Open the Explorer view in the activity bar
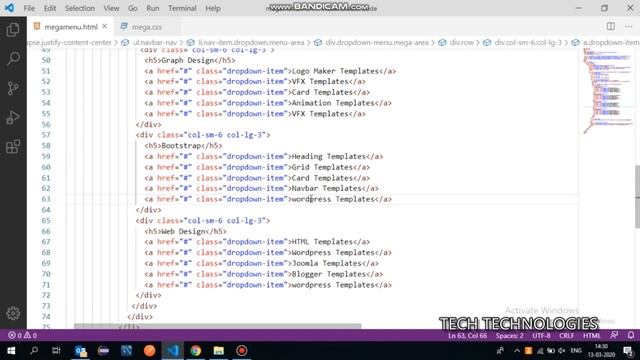Screen dimensions: 640x360 pos(13,30)
